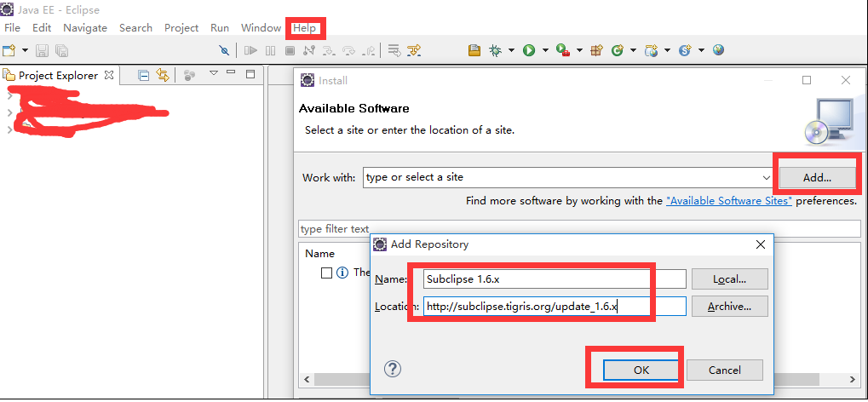The image size is (868, 402).
Task: Click the Suspend debug icon
Action: (x=270, y=51)
